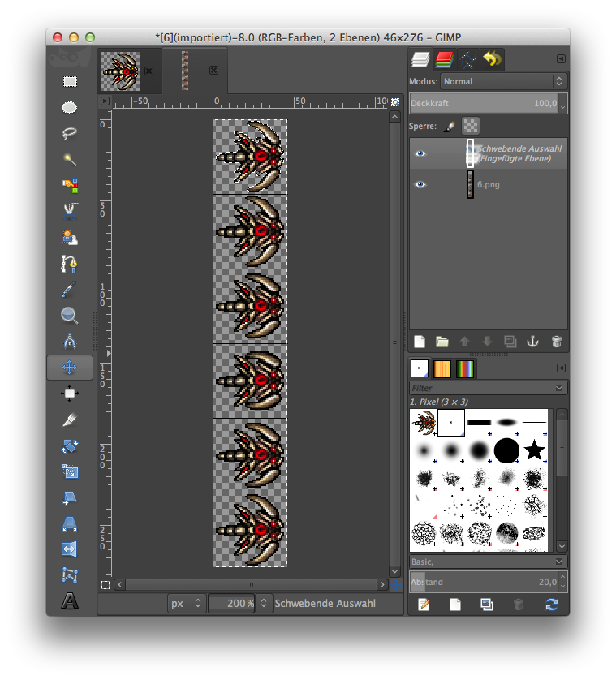
Task: Select the Select by Color tool
Action: pos(70,185)
